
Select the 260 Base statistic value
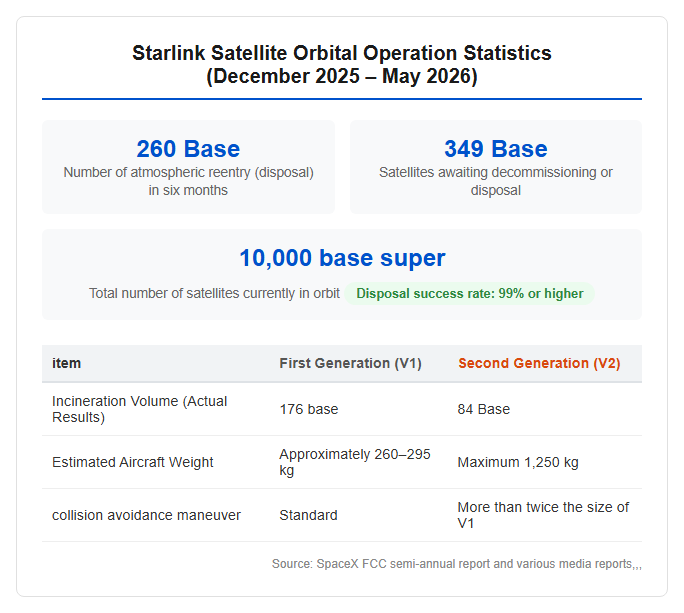tap(188, 149)
